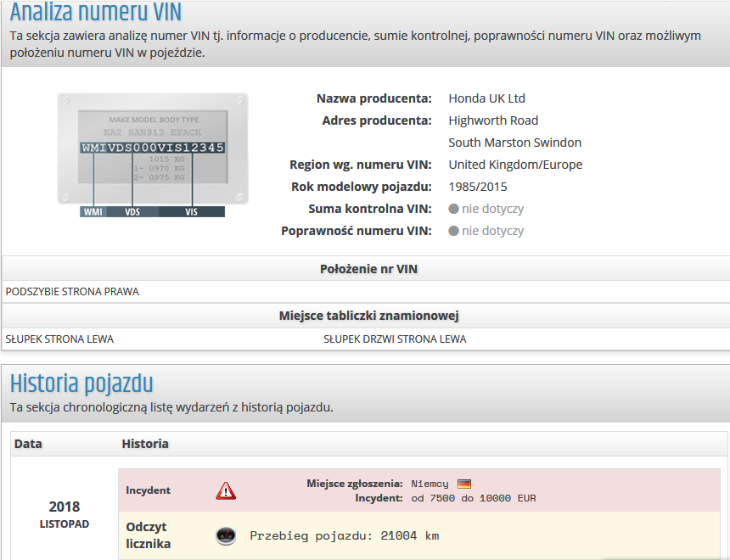Click the VDS label under the VIN plate
Viewport: 730px width, 560px height.
[132, 212]
